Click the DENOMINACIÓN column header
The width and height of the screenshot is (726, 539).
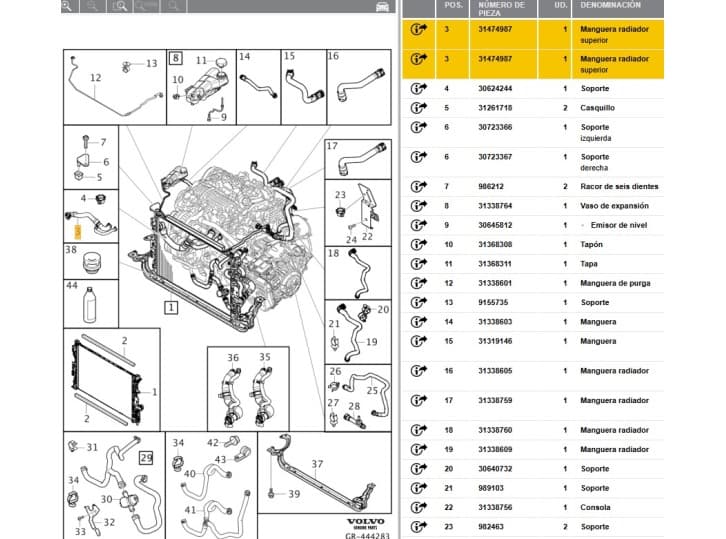point(610,6)
